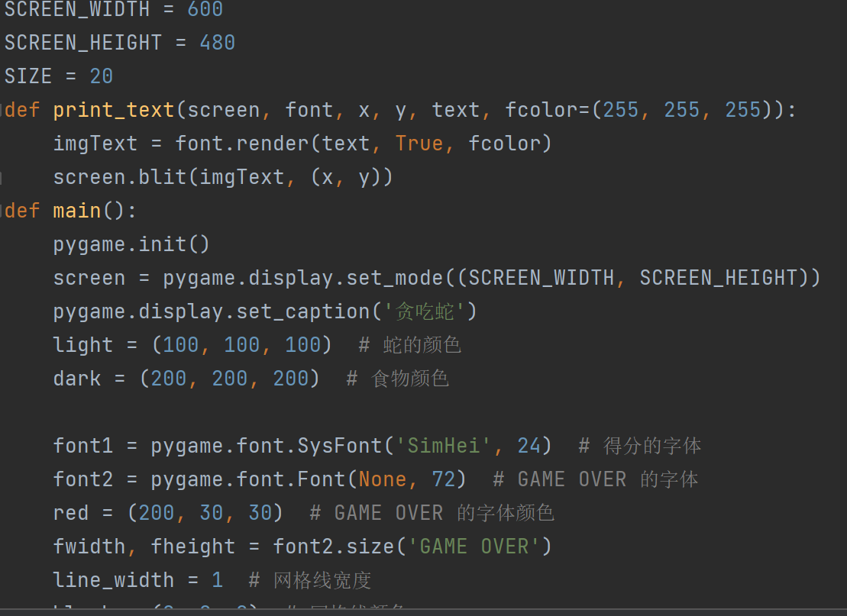Click the None keyword in font2 line
The width and height of the screenshot is (847, 616).
click(383, 479)
